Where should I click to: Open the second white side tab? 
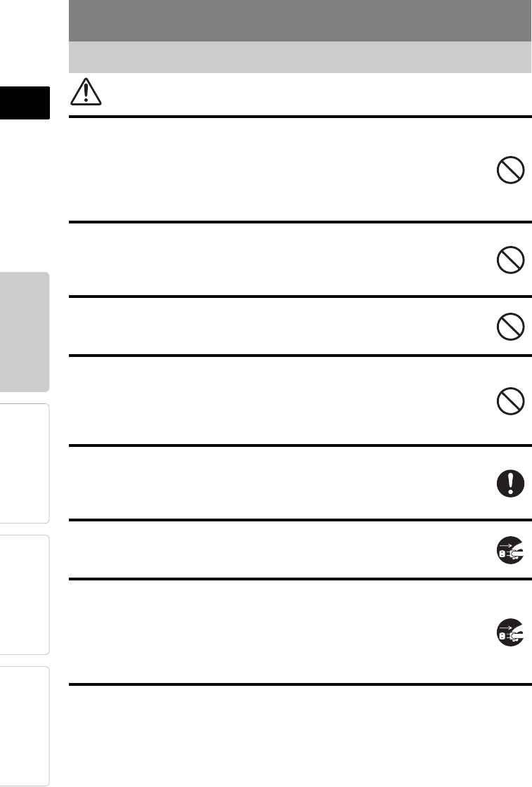tap(25, 594)
